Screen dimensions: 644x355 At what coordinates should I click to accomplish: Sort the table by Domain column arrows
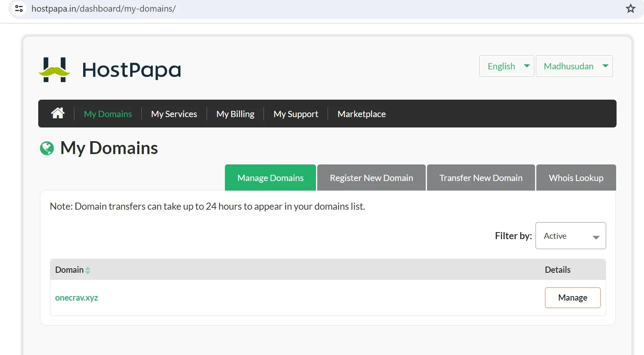88,270
